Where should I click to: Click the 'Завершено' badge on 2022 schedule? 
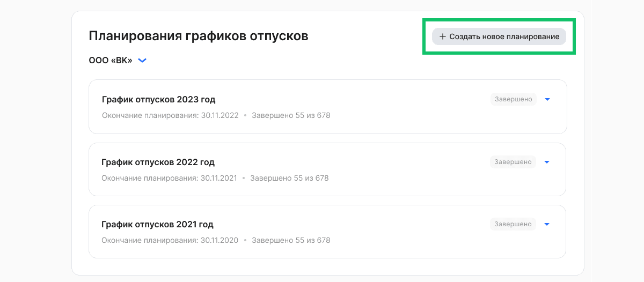point(513,162)
